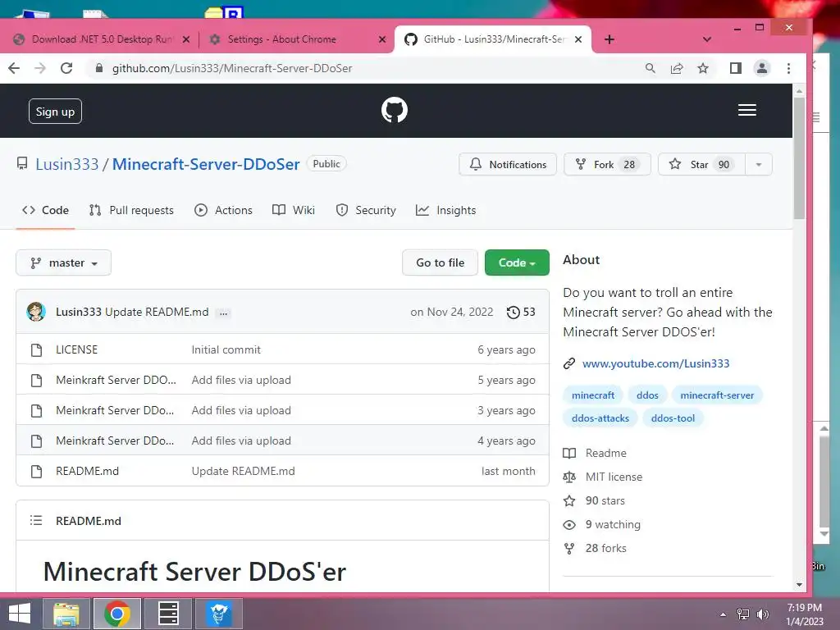Open the tab search chevron
This screenshot has height=630, width=840.
[x=707, y=39]
